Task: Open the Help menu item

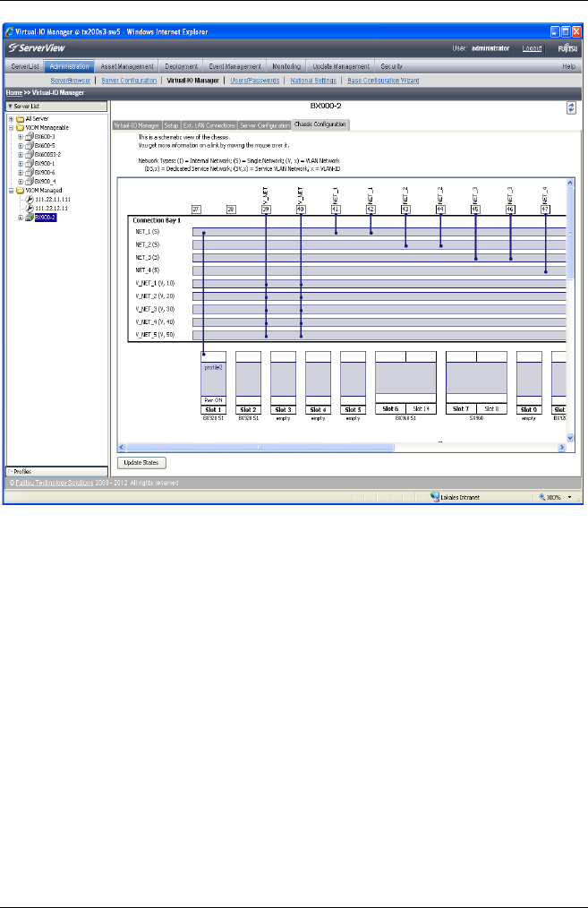Action: point(569,66)
